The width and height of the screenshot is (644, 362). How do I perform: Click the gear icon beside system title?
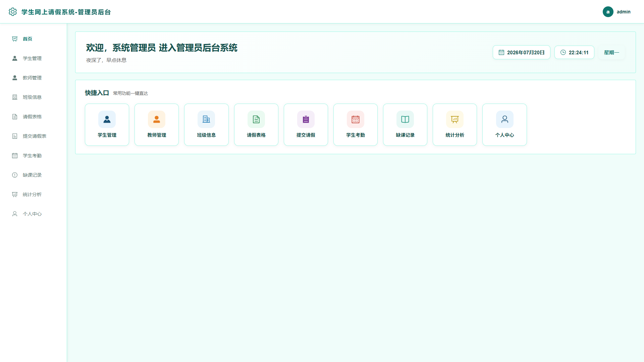pyautogui.click(x=13, y=12)
